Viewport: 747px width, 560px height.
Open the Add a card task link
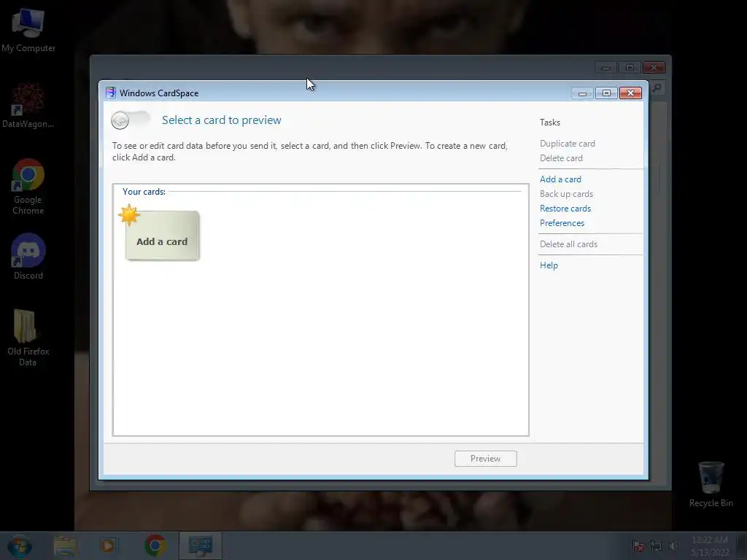560,179
